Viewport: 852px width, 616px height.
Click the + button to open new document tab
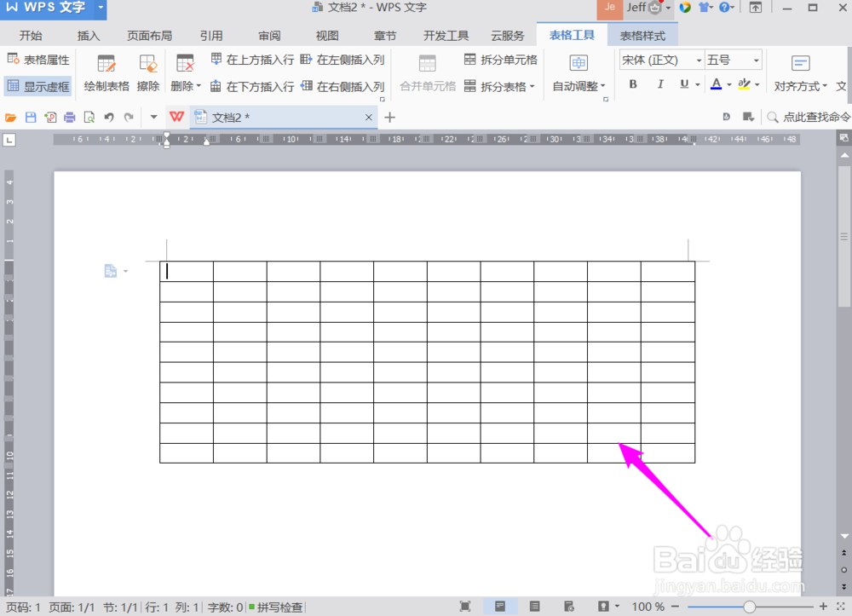[389, 117]
